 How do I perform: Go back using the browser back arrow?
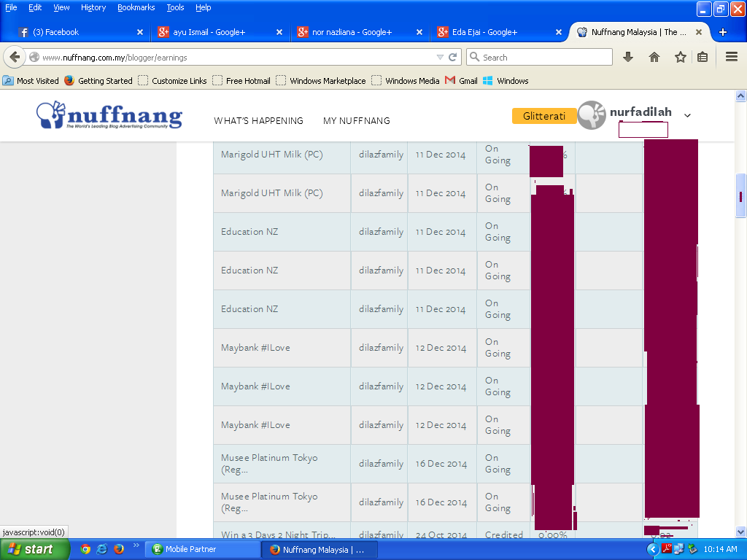click(x=15, y=57)
